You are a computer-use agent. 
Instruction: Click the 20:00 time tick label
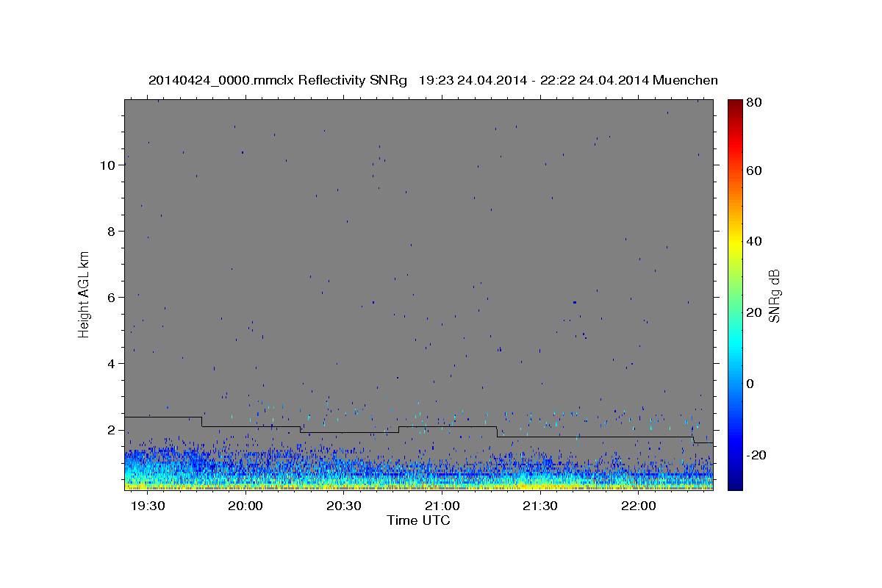point(245,507)
